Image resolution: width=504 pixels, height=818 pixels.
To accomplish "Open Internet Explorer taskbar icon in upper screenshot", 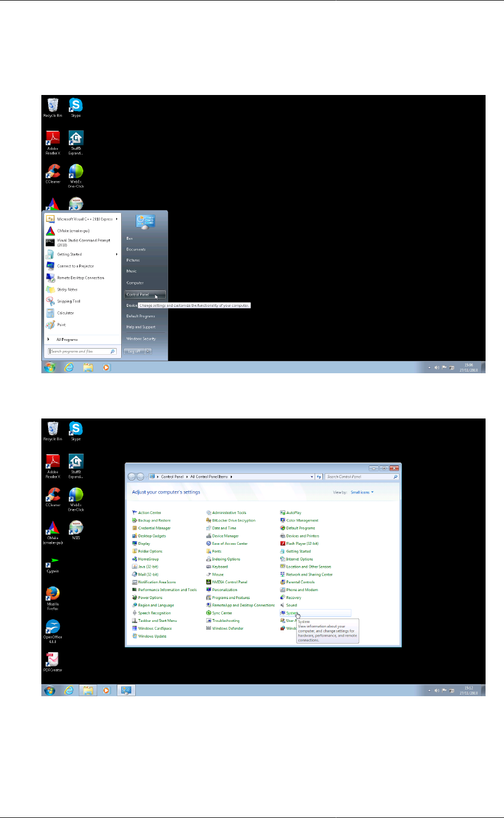I will point(69,367).
